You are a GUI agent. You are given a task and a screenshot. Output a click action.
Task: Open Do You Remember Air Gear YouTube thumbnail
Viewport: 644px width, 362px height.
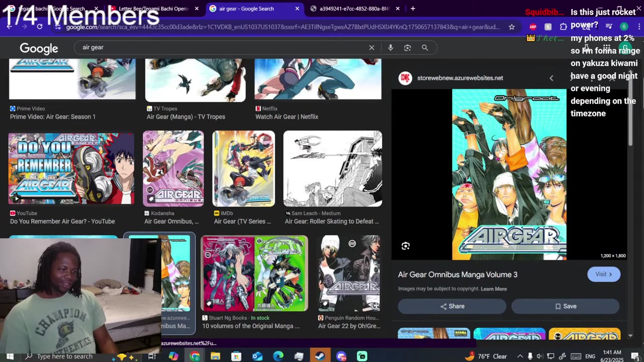click(x=71, y=168)
